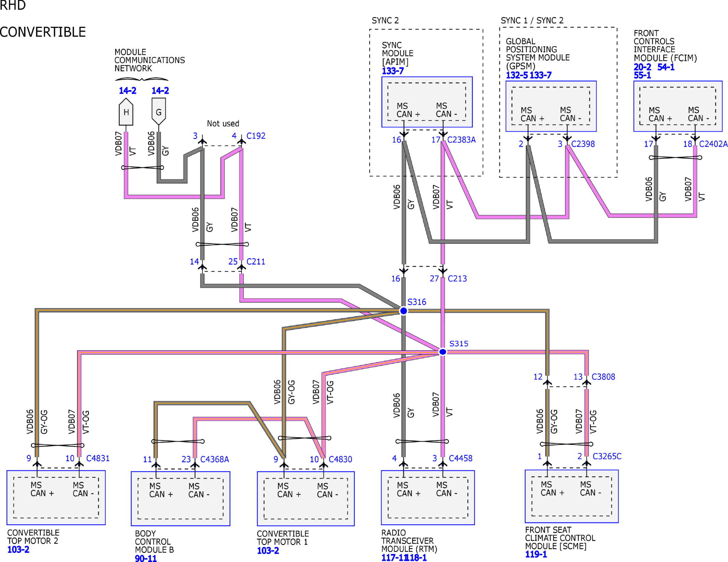Select the C2383A connector label
This screenshot has height=562, width=728.
[461, 140]
